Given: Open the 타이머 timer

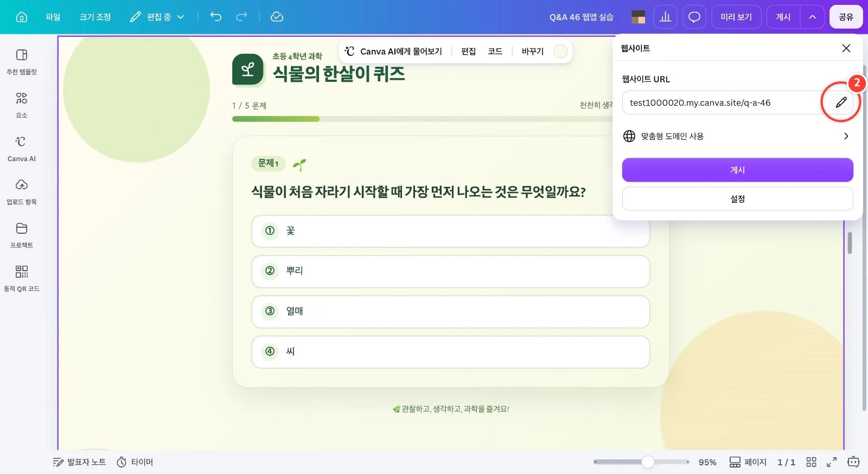Looking at the screenshot, I should tap(135, 462).
